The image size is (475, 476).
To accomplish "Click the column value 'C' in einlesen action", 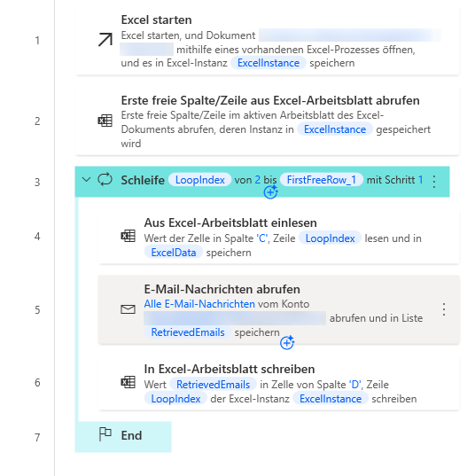I will tap(262, 238).
